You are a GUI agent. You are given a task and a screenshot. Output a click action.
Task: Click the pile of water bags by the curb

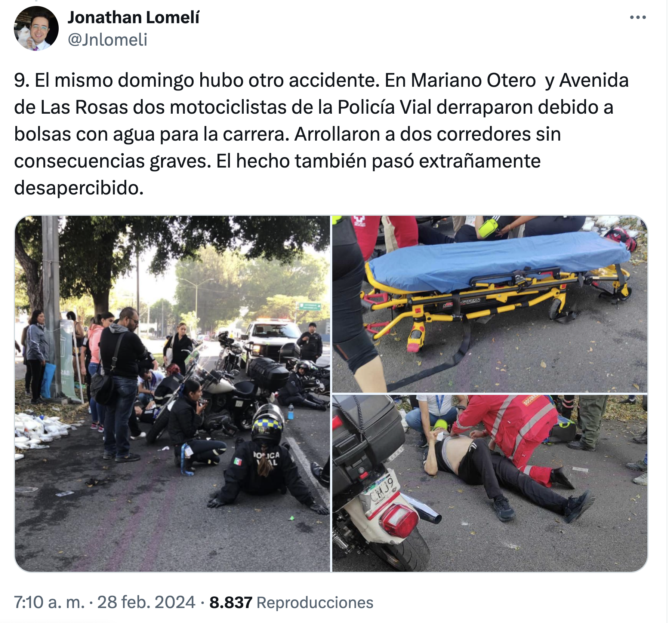(x=43, y=430)
